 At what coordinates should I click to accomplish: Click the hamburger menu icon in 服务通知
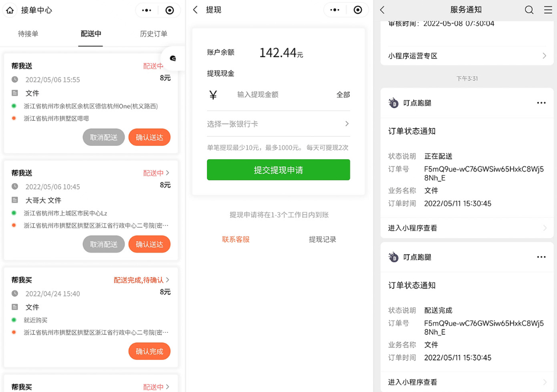[x=546, y=10]
